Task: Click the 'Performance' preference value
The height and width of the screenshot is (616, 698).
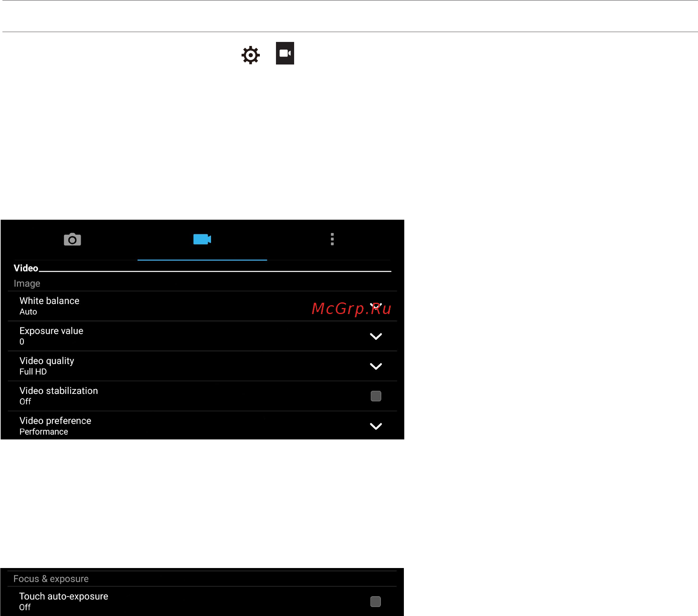Action: pyautogui.click(x=44, y=432)
